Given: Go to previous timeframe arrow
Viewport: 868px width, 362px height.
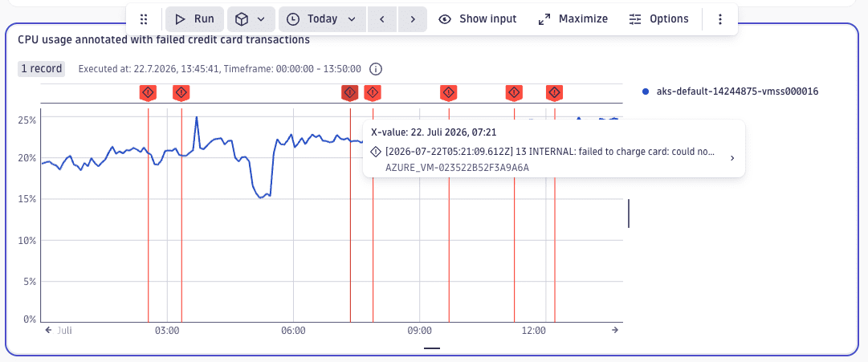Looking at the screenshot, I should (x=381, y=19).
